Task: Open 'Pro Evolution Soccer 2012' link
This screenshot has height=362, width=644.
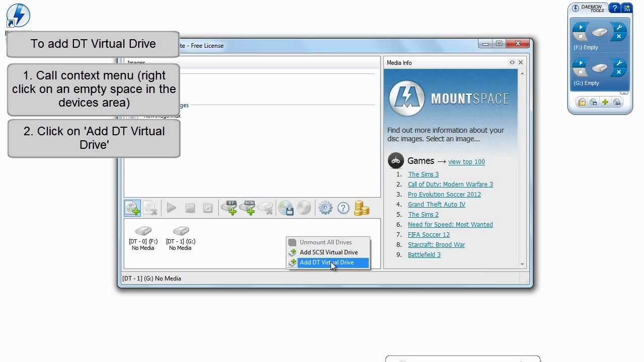Action: 444,195
